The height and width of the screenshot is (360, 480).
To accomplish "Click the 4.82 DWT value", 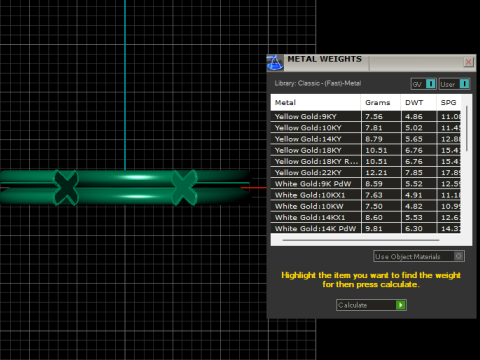I will point(414,206).
